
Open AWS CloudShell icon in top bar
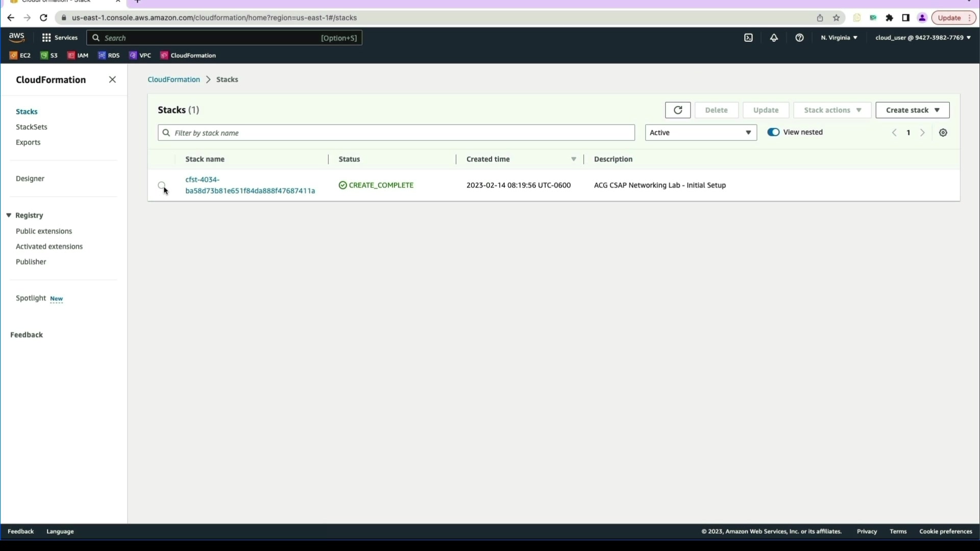click(748, 38)
